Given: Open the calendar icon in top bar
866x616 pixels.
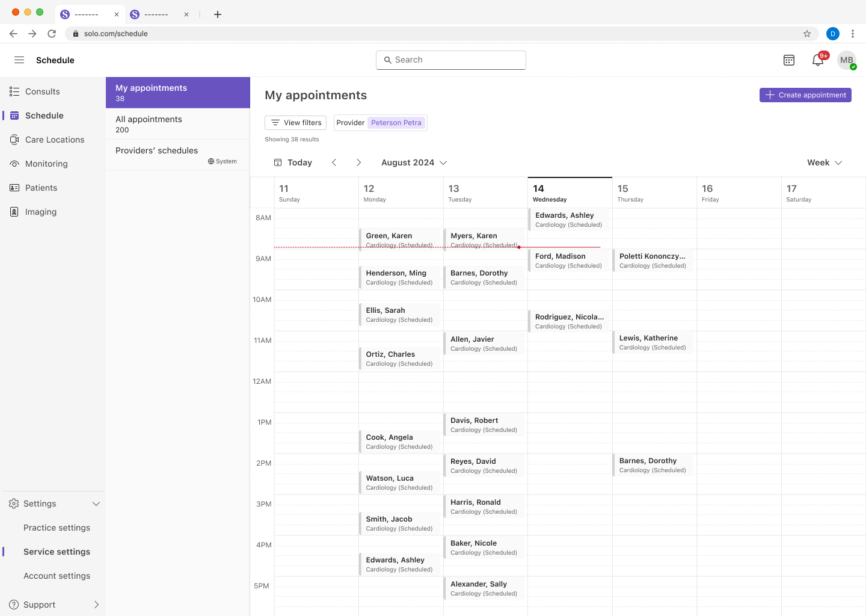Looking at the screenshot, I should tap(789, 60).
